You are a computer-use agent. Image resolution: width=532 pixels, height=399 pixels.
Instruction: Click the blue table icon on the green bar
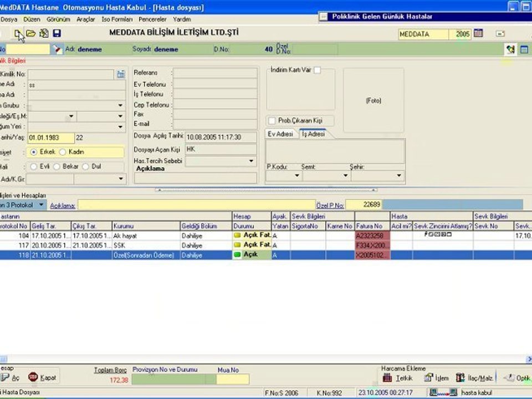[x=524, y=49]
